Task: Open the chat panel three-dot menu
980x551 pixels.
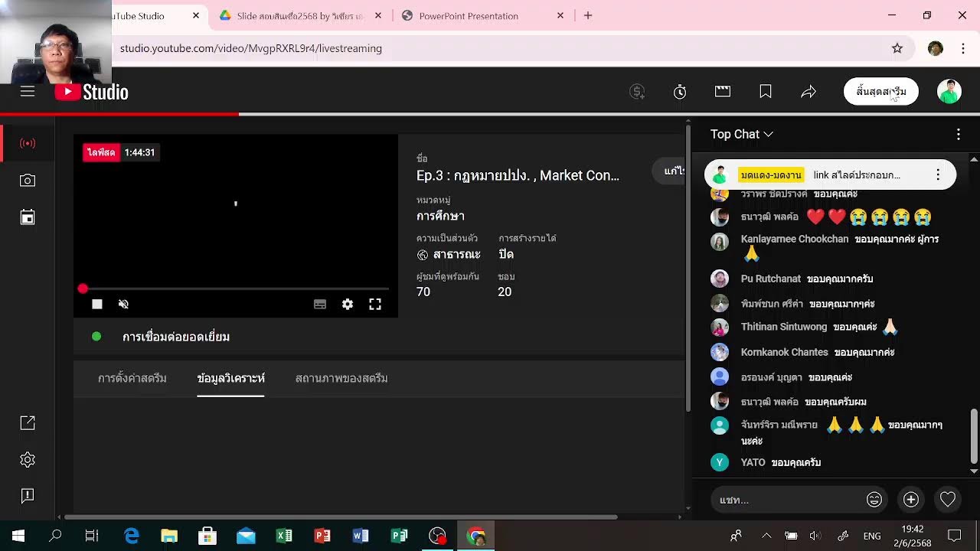Action: tap(959, 135)
